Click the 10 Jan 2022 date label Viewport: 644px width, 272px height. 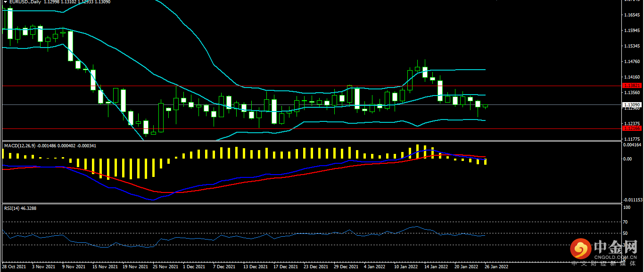(406, 267)
